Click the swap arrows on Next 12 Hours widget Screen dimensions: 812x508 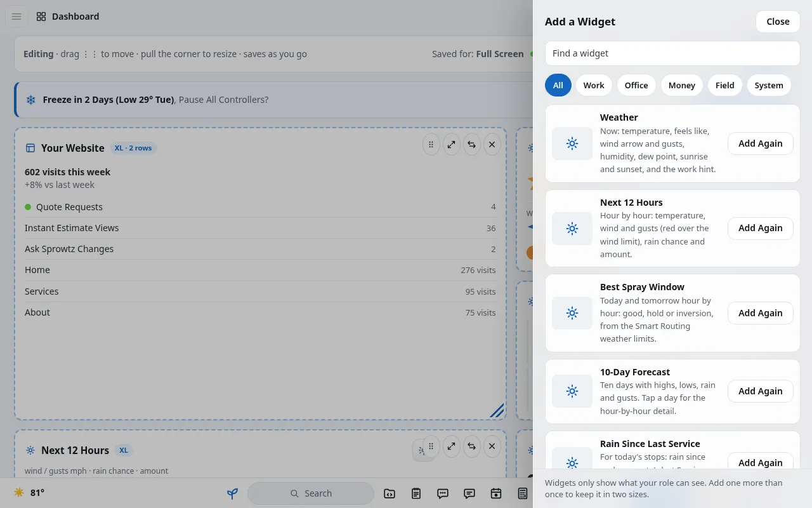[x=471, y=446]
